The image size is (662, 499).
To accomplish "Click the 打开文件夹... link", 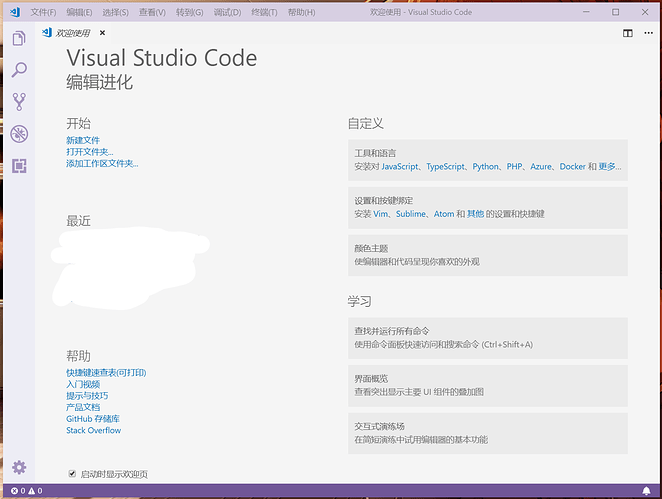I will [x=90, y=152].
